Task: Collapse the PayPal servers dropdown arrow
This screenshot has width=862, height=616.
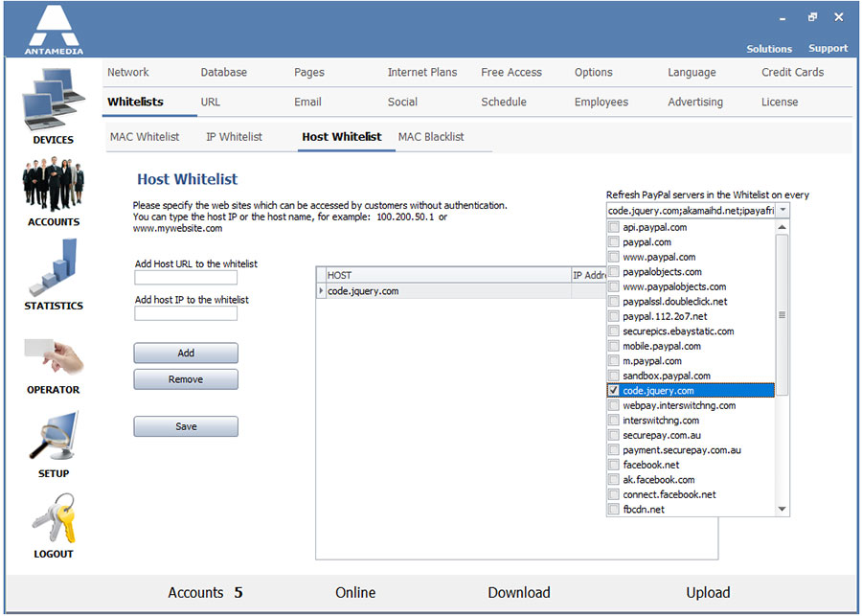Action: click(x=783, y=210)
